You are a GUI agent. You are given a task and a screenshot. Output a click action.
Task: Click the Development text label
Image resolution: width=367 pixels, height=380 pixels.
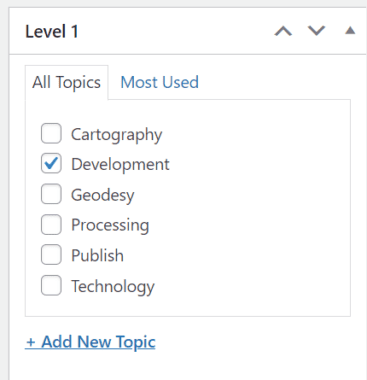[120, 164]
